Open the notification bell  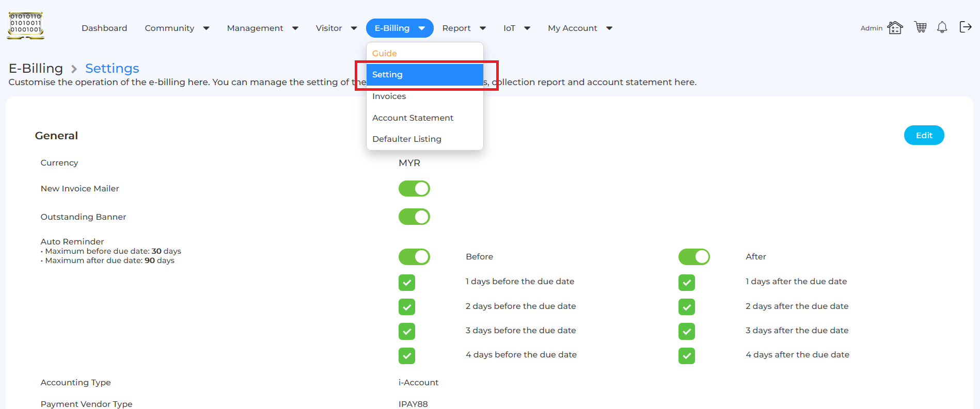click(x=942, y=27)
